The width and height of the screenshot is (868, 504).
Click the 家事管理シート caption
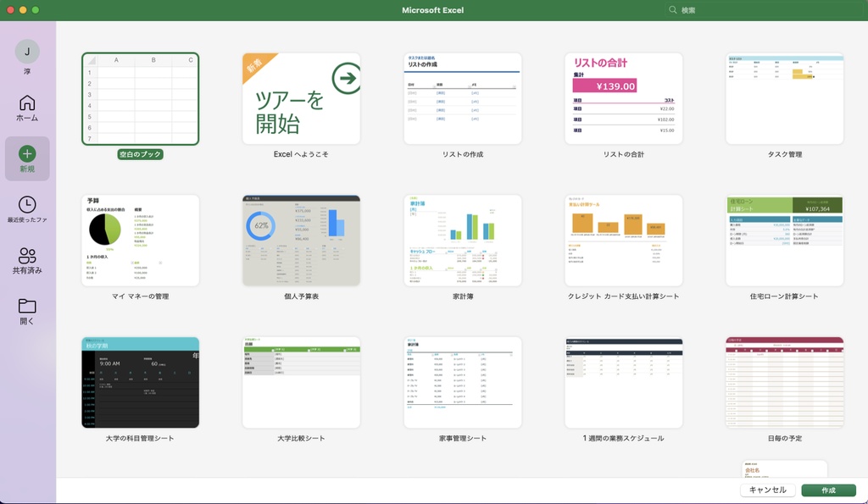tap(463, 438)
